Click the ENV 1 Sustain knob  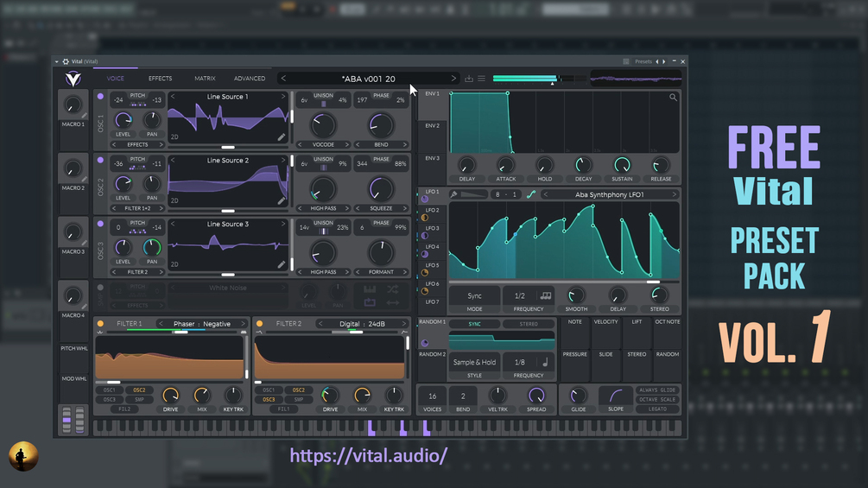(x=622, y=165)
